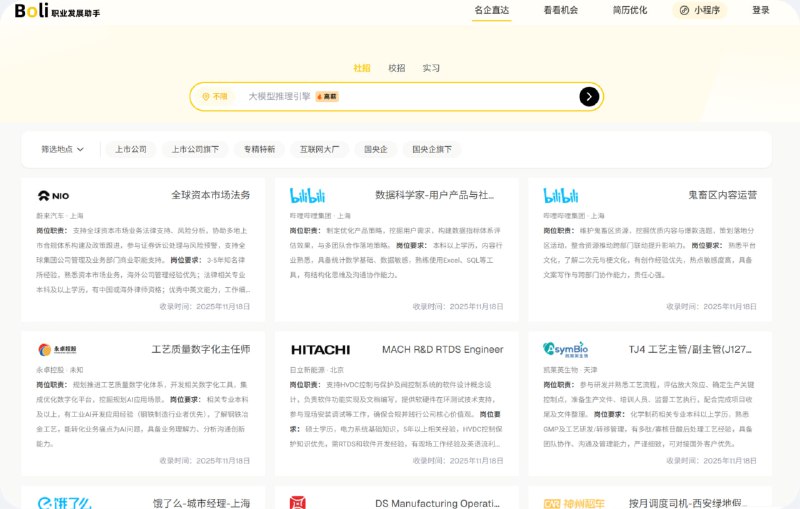
Task: Click the NIO company logo
Action: (54, 196)
